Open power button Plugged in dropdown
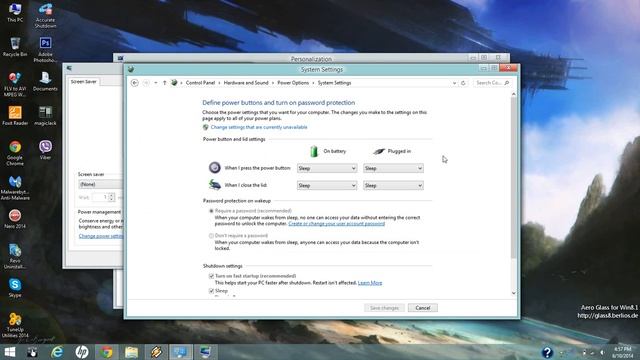The image size is (640, 360). pos(393,168)
